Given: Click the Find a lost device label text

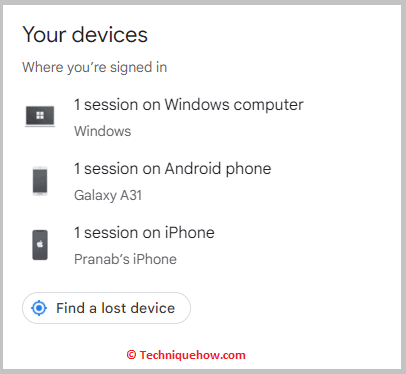Looking at the screenshot, I should pyautogui.click(x=115, y=308).
